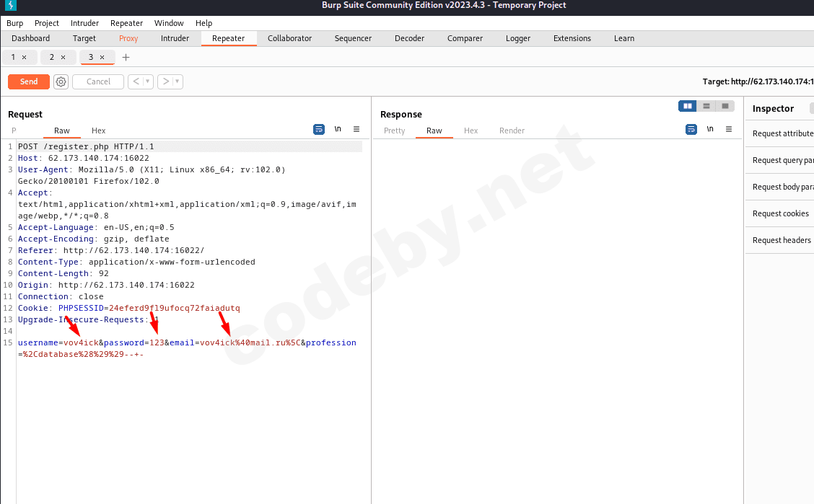
Task: Click the Send button
Action: pos(29,81)
